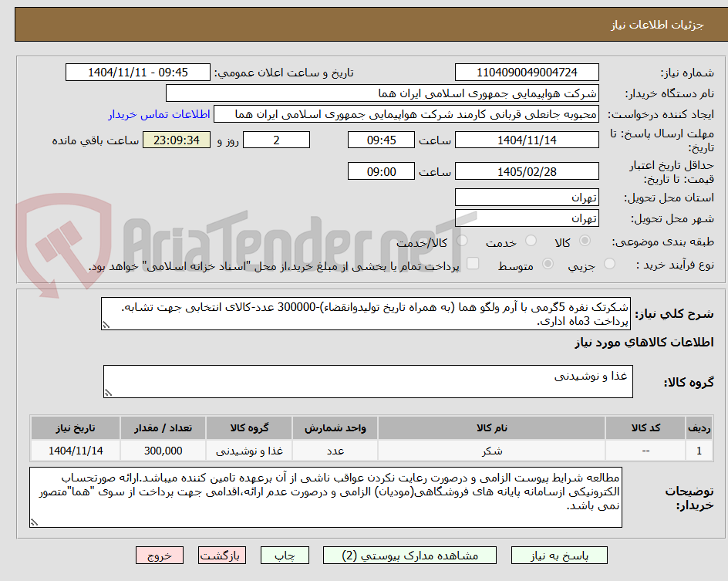Click the price validity date 1405/02/28
The height and width of the screenshot is (581, 728).
527,171
